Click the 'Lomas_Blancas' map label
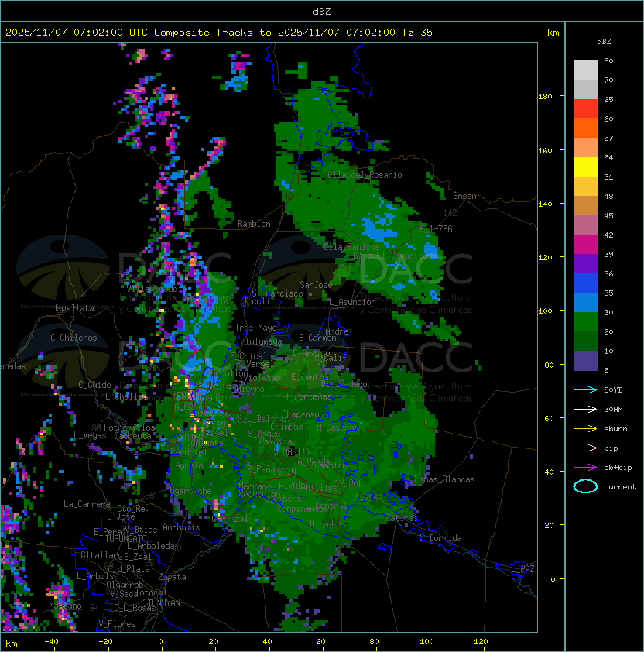 444,479
